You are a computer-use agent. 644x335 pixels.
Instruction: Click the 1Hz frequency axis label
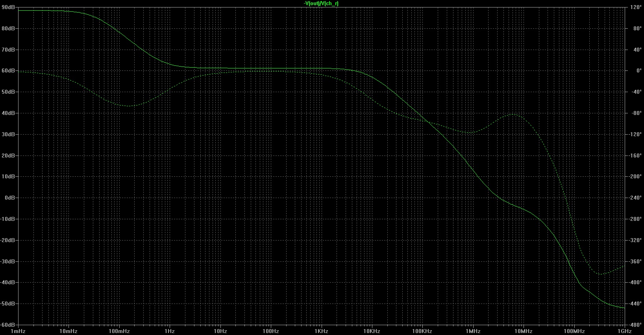point(170,331)
